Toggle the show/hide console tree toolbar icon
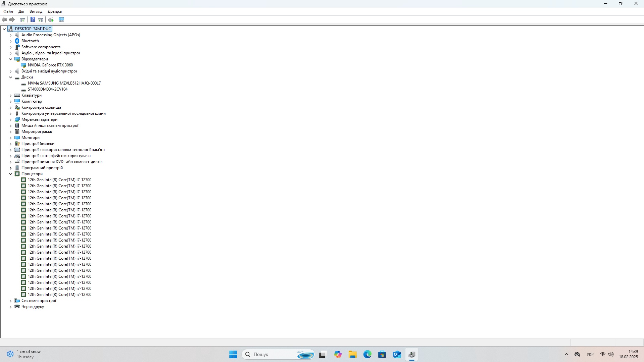644x362 pixels. pyautogui.click(x=22, y=20)
